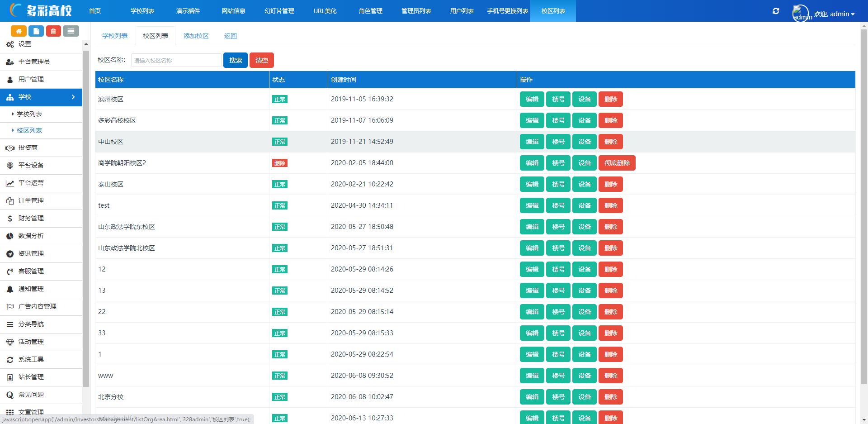
Task: Expand the 学校 menu chevron
Action: click(73, 97)
